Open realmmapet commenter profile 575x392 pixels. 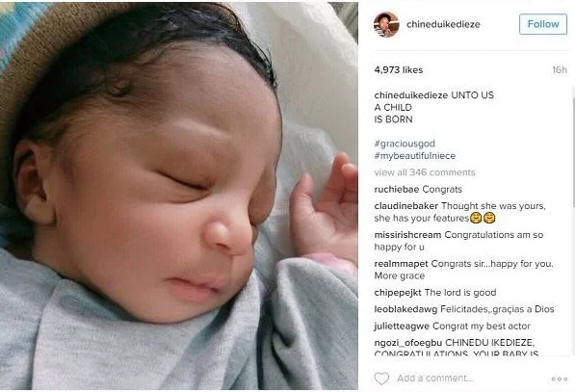[x=402, y=264]
